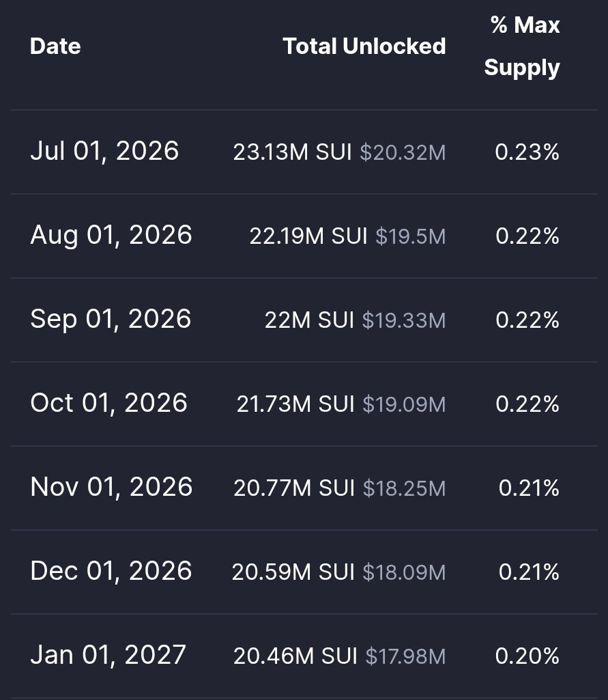Image resolution: width=608 pixels, height=700 pixels.
Task: Click the $18.09M dollar value
Action: pos(404,572)
